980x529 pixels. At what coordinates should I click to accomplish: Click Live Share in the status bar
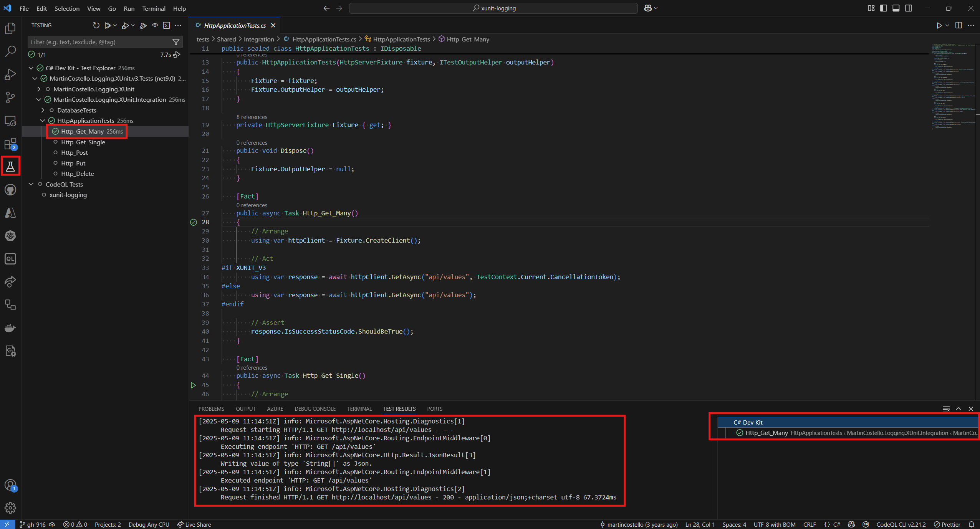pos(194,524)
